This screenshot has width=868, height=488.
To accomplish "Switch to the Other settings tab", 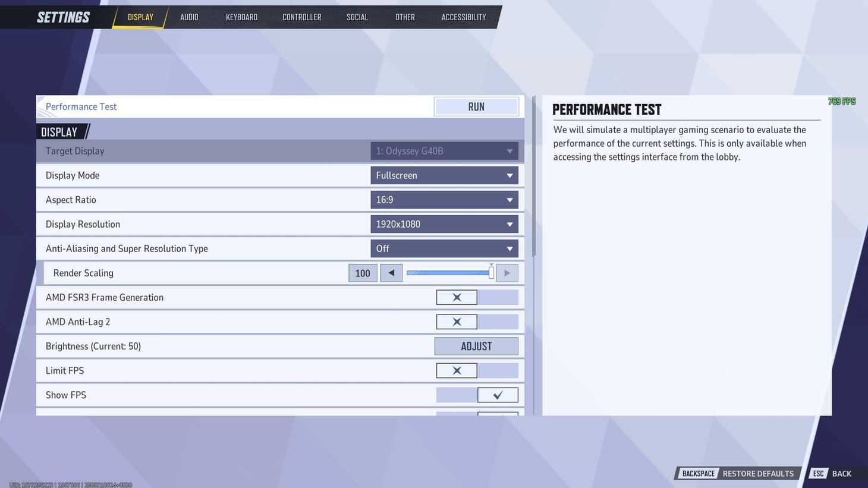I will [405, 17].
